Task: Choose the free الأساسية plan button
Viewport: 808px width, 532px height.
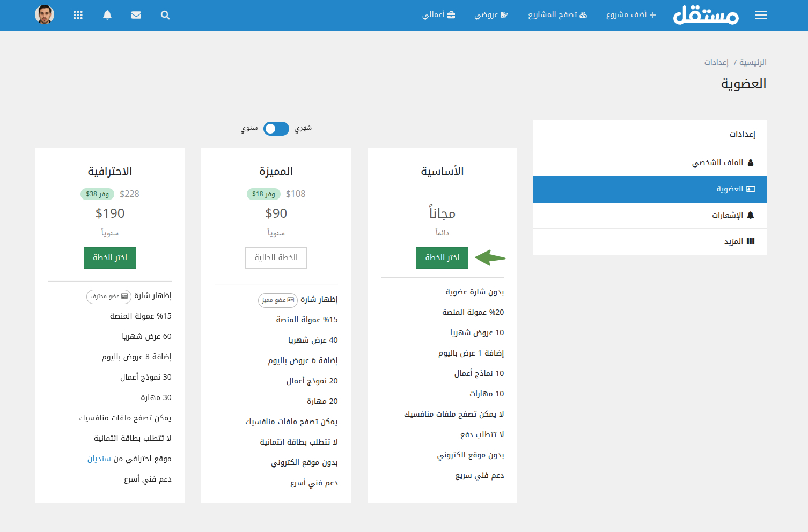Action: (442, 258)
